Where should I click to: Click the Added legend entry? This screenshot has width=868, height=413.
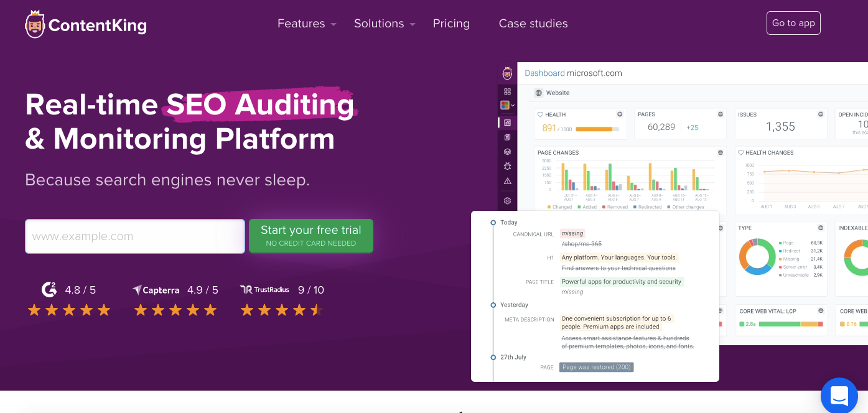[x=587, y=207]
